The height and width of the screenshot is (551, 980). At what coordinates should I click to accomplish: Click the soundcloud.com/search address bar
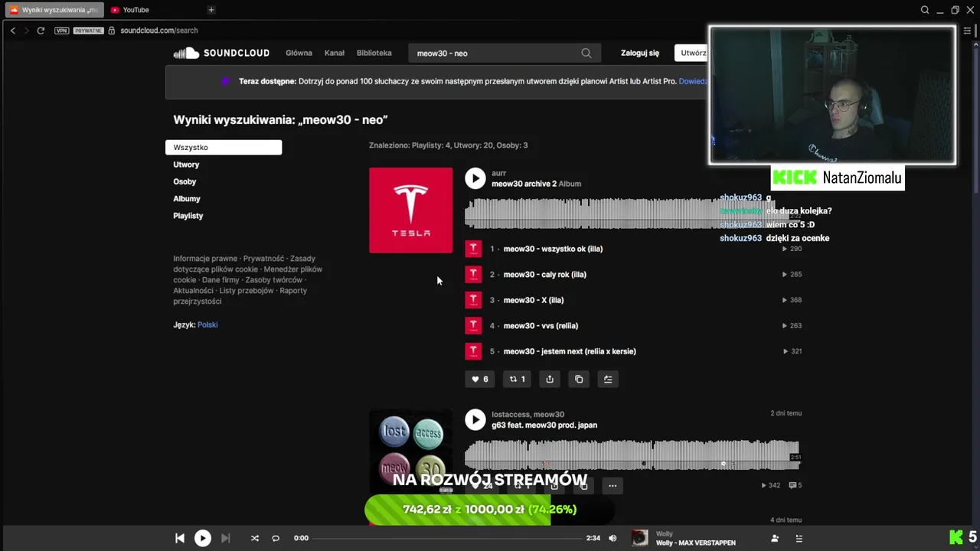pos(159,31)
